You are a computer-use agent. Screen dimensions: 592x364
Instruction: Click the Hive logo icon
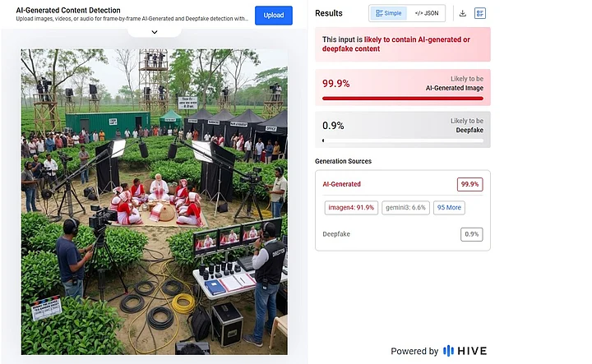[x=448, y=351]
